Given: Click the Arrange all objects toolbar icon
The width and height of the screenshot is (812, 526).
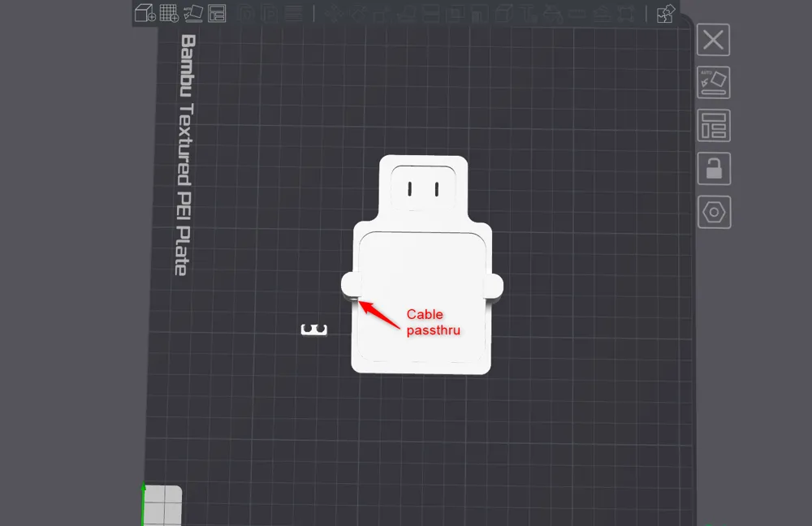Looking at the screenshot, I should pyautogui.click(x=217, y=13).
